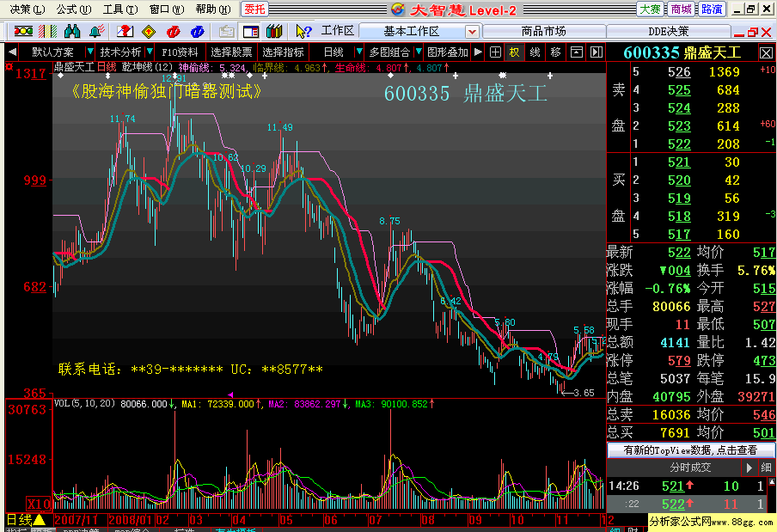Click the 分时成交 play arrow
The image size is (777, 532).
(749, 468)
